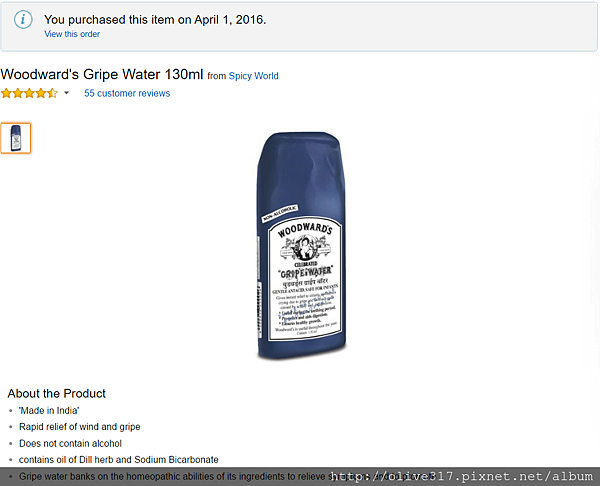
Task: Click the large blue bottle product image
Action: click(302, 246)
